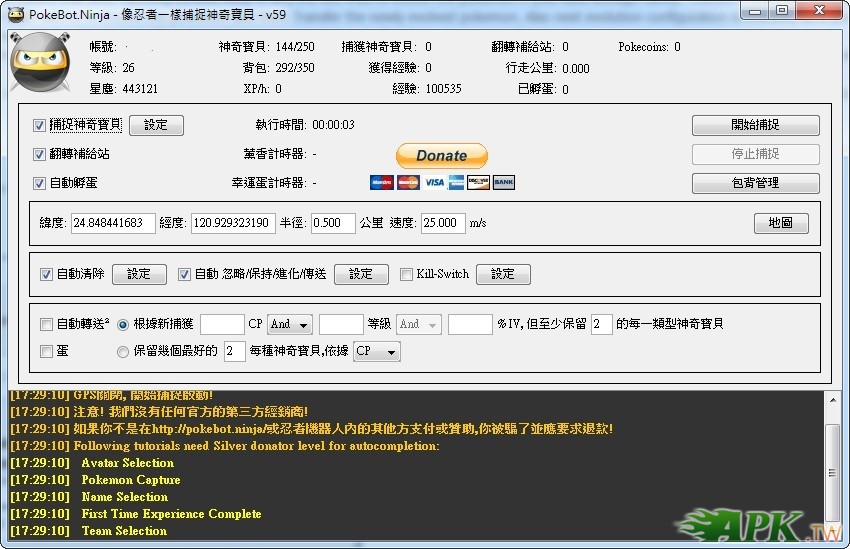Click the Discover card icon

point(478,183)
